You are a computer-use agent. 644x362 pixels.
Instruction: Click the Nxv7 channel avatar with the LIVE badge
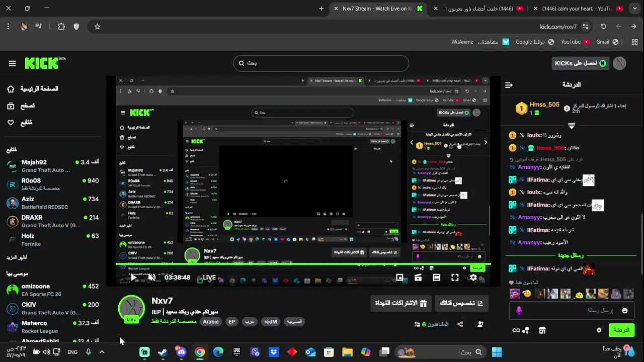(131, 308)
